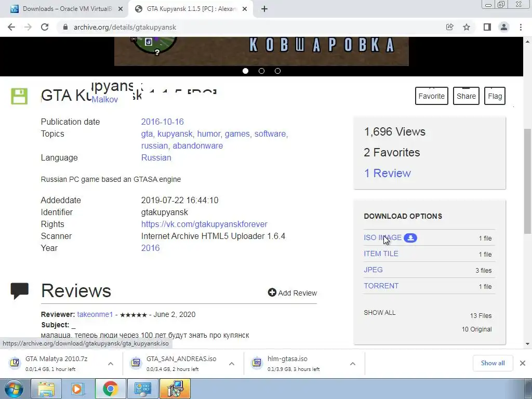Launch the media player taskbar icon
The height and width of the screenshot is (399, 532).
[77, 389]
